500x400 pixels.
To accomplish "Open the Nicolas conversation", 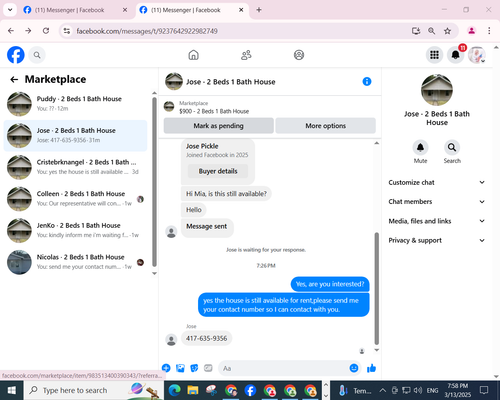I will point(75,262).
